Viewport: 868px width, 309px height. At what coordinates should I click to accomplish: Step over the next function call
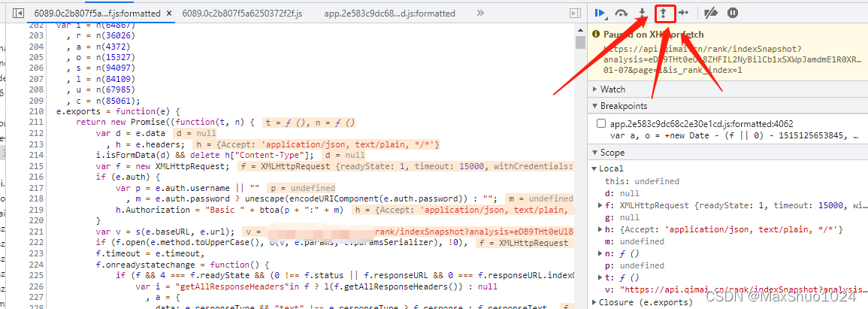click(621, 12)
